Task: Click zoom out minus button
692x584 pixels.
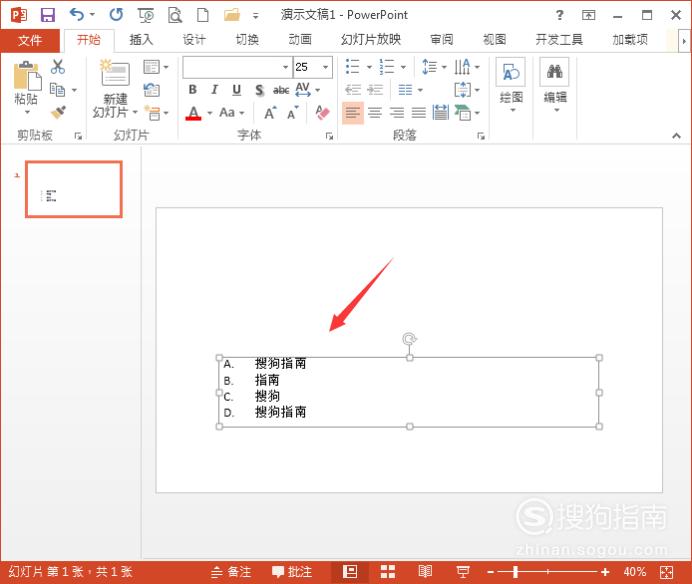Action: [x=490, y=572]
